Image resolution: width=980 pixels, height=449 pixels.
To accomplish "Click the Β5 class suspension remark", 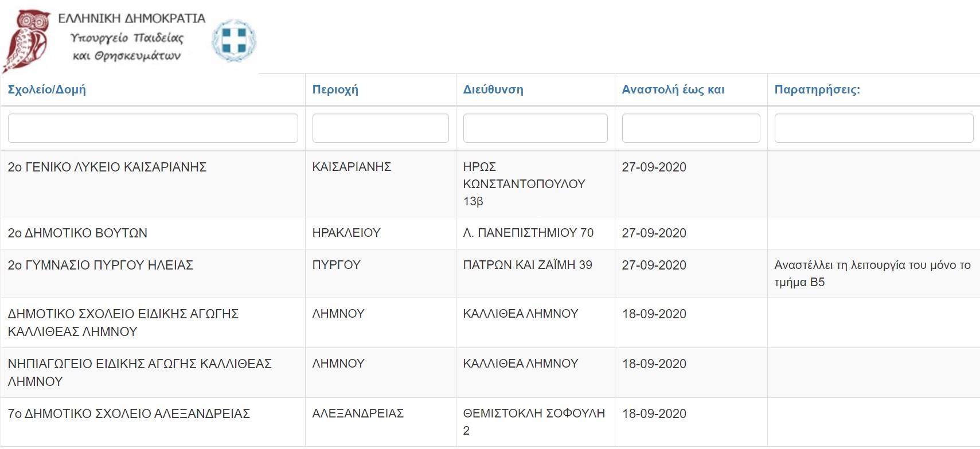I will (872, 273).
